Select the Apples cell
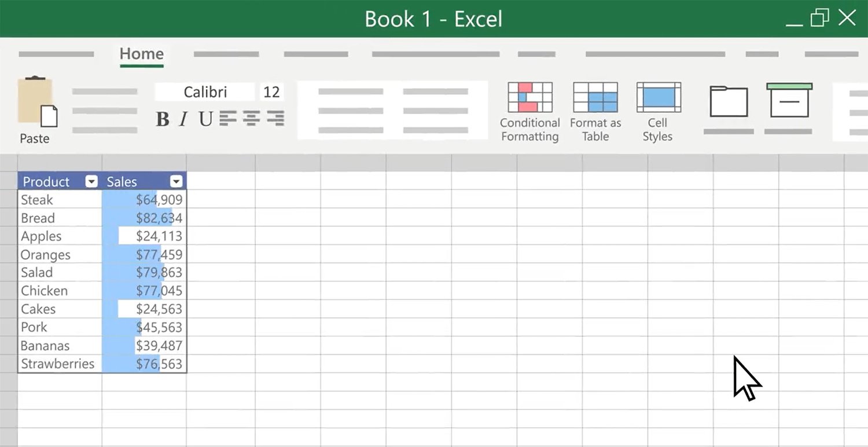The image size is (868, 447). pos(60,236)
